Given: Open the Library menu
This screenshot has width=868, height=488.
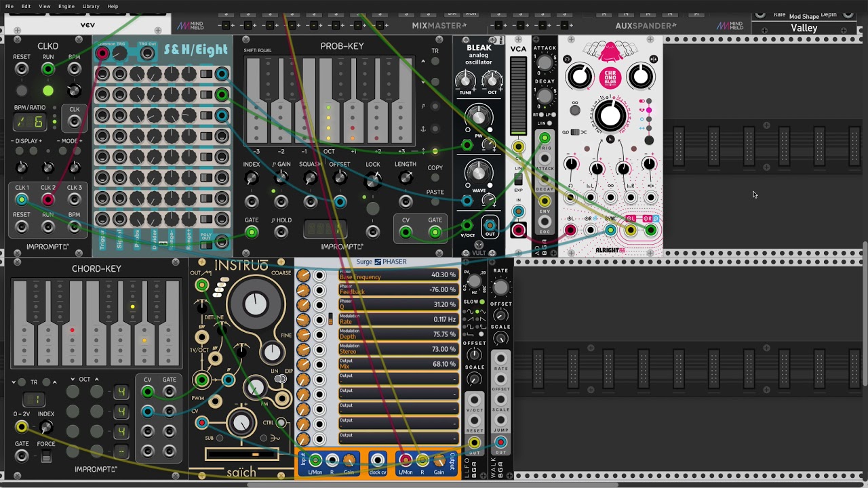Looking at the screenshot, I should pos(91,6).
